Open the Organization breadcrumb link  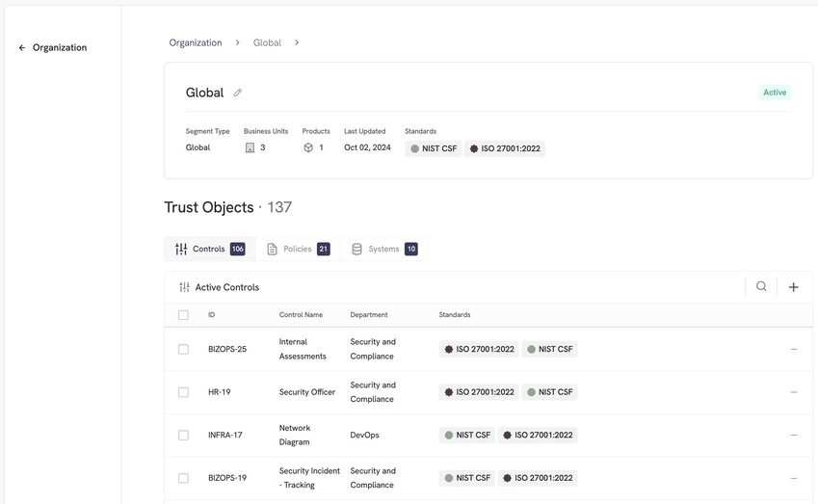coord(196,42)
